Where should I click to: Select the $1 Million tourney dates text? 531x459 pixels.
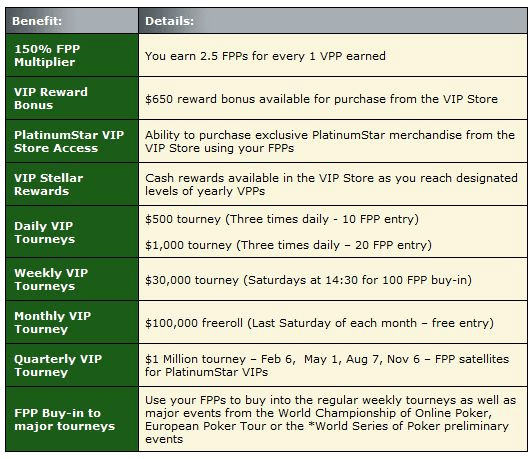coord(327,366)
